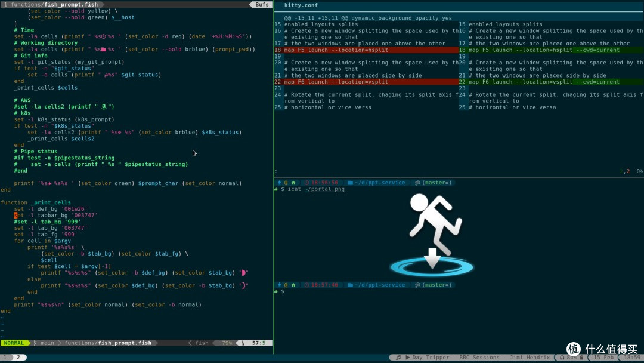Click 'function _print_cells' definition line
The height and width of the screenshot is (363, 644).
click(x=36, y=202)
